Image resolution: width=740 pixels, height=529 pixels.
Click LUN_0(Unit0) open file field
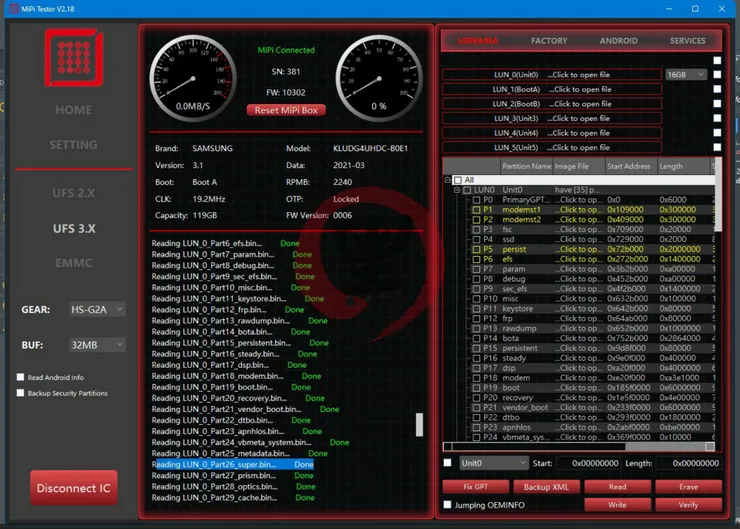coord(552,75)
